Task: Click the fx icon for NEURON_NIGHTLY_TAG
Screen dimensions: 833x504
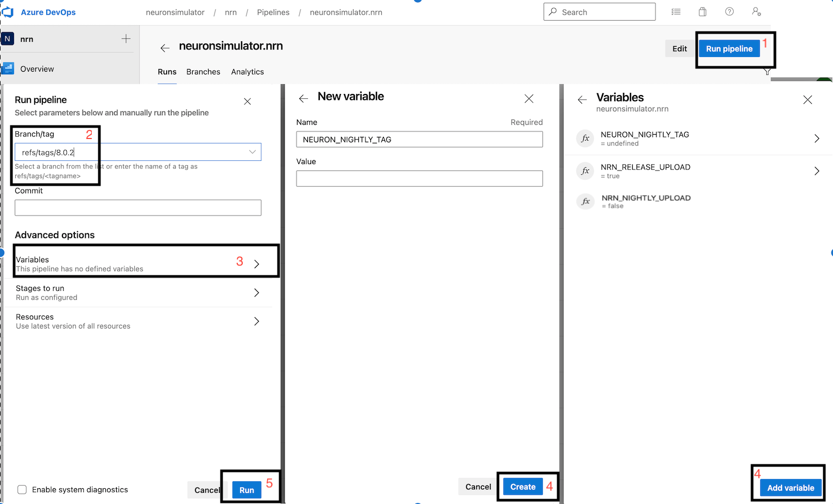Action: (585, 138)
